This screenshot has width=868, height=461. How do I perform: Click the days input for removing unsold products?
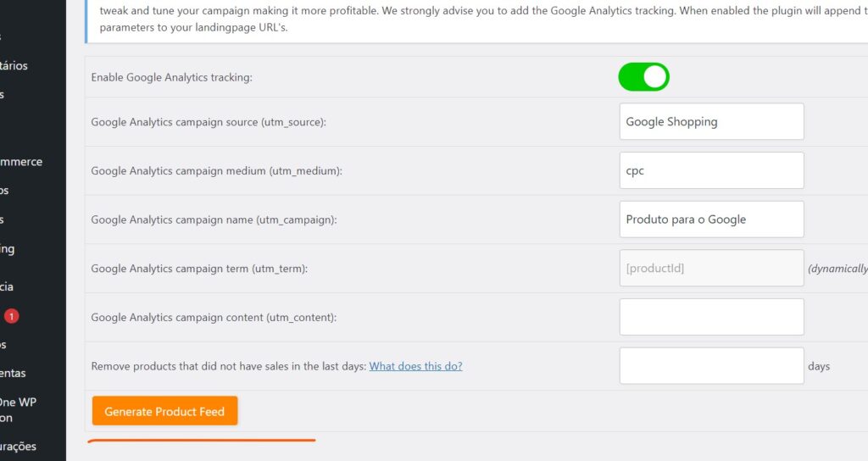point(711,366)
